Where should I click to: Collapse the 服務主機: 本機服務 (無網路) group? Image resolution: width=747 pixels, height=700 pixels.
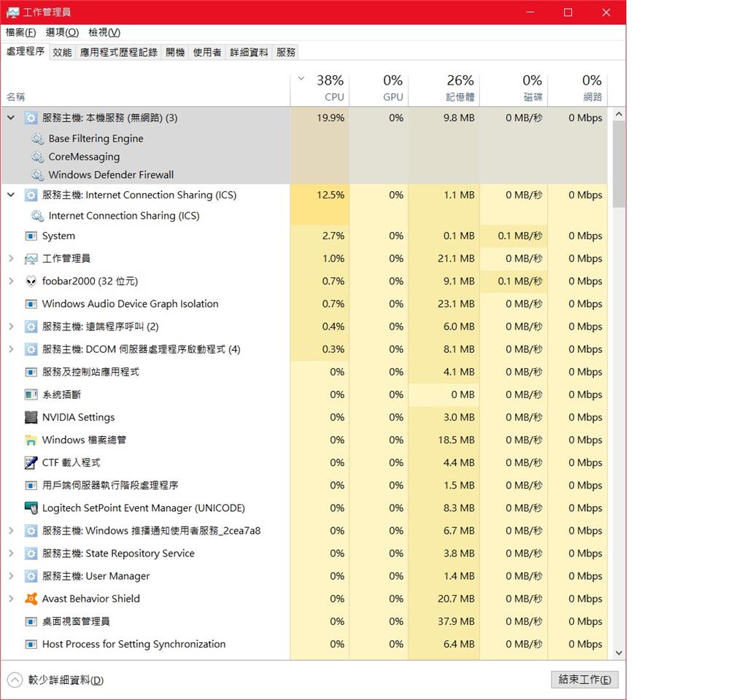click(11, 117)
